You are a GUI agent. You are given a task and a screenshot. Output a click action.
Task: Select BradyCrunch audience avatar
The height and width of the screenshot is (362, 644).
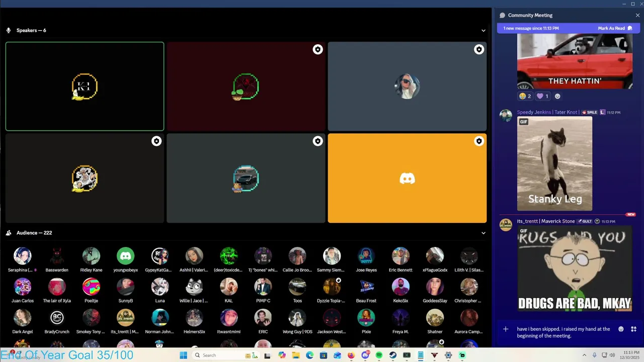[x=57, y=318]
